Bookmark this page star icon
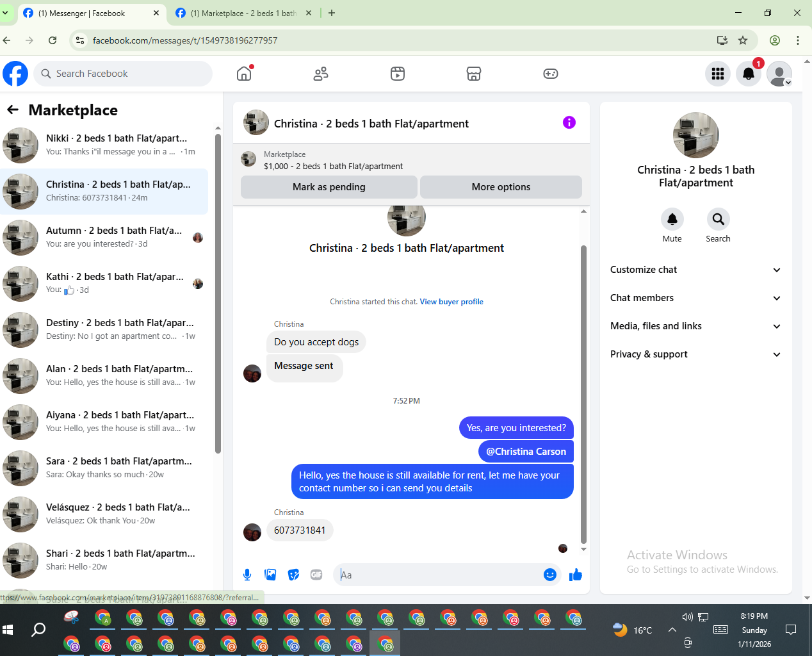Viewport: 812px width, 656px height. point(743,40)
